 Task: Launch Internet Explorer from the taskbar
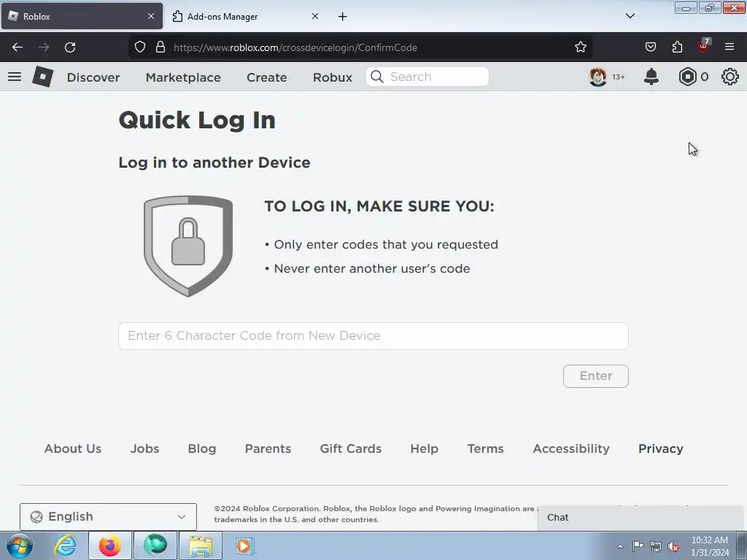[x=65, y=545]
